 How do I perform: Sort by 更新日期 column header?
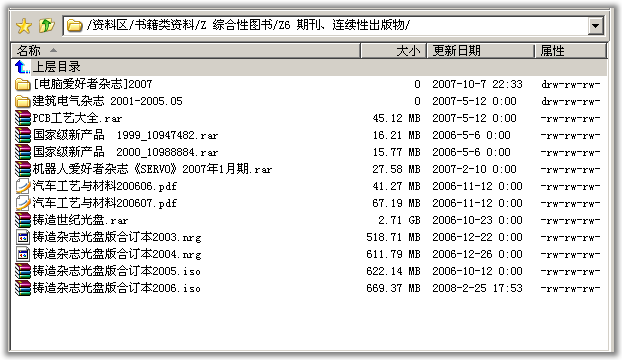tap(480, 51)
